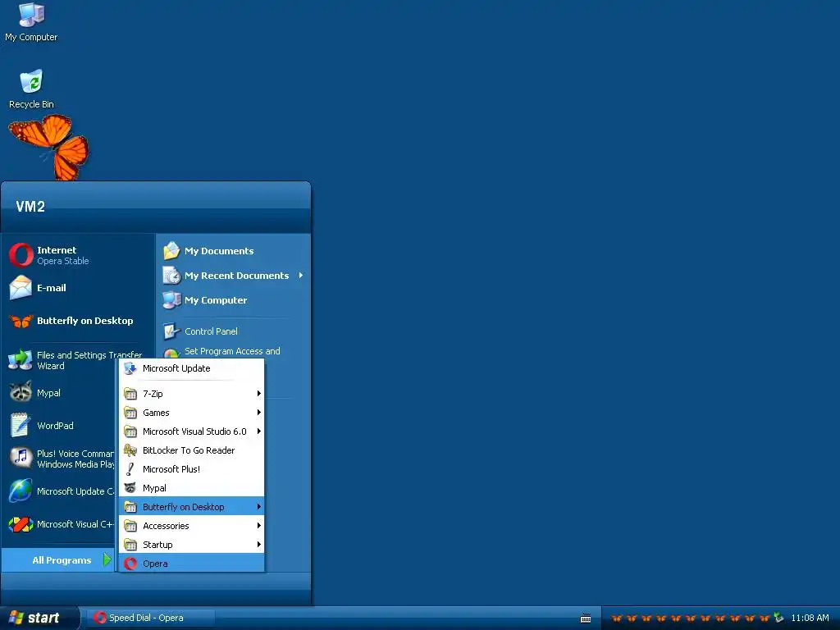
Task: Open Plus! Voice Command for Windows Media Player
Action: click(x=60, y=459)
